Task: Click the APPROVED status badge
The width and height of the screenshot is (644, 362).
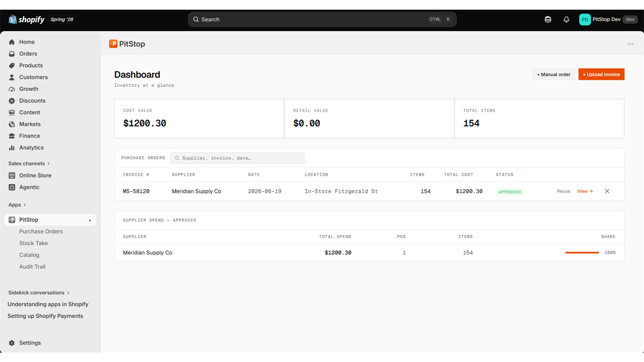Action: pyautogui.click(x=510, y=192)
